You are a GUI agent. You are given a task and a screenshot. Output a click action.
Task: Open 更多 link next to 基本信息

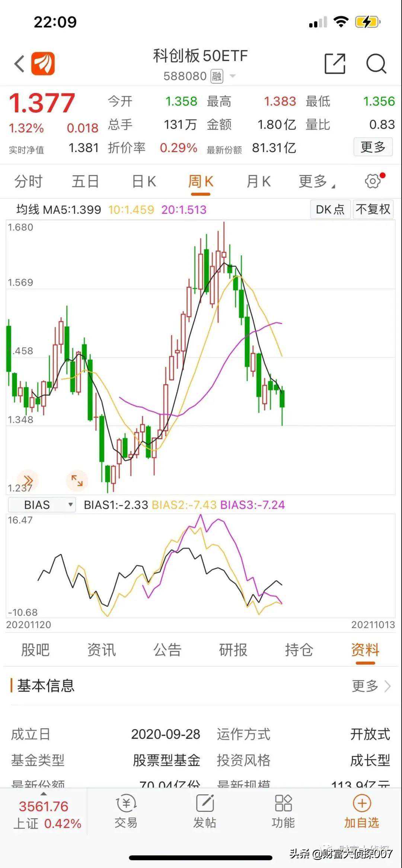[371, 686]
